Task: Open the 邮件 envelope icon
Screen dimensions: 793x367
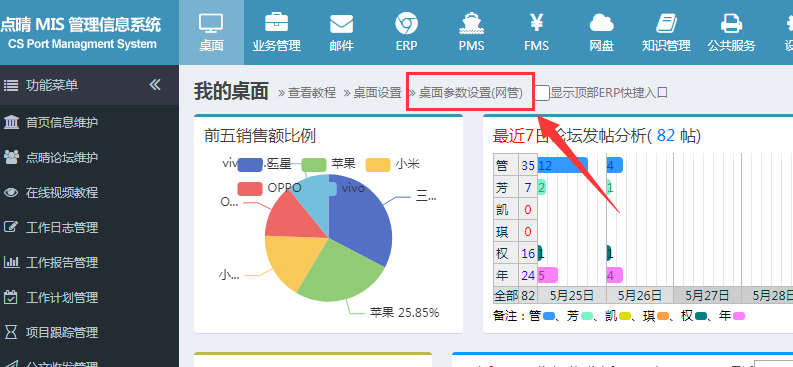Action: coord(341,24)
